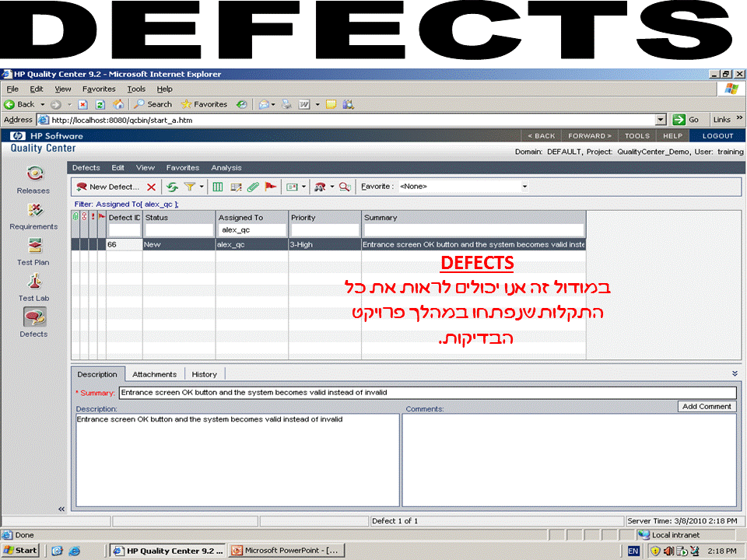The image size is (747, 560).
Task: Open the Back button history dropdown
Action: 42,104
